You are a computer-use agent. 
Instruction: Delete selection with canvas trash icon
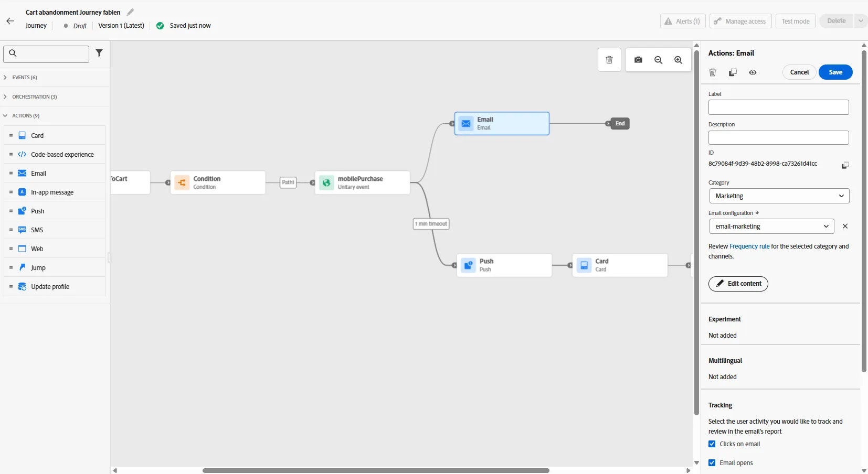(x=609, y=60)
